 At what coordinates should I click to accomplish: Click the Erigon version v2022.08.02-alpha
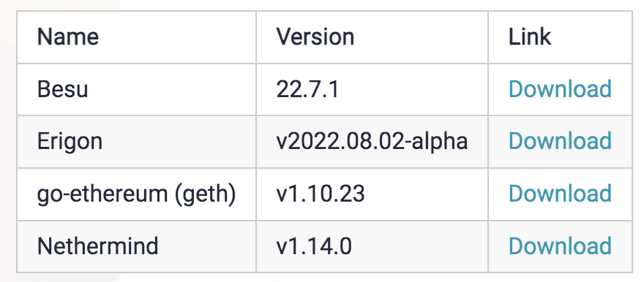(372, 142)
